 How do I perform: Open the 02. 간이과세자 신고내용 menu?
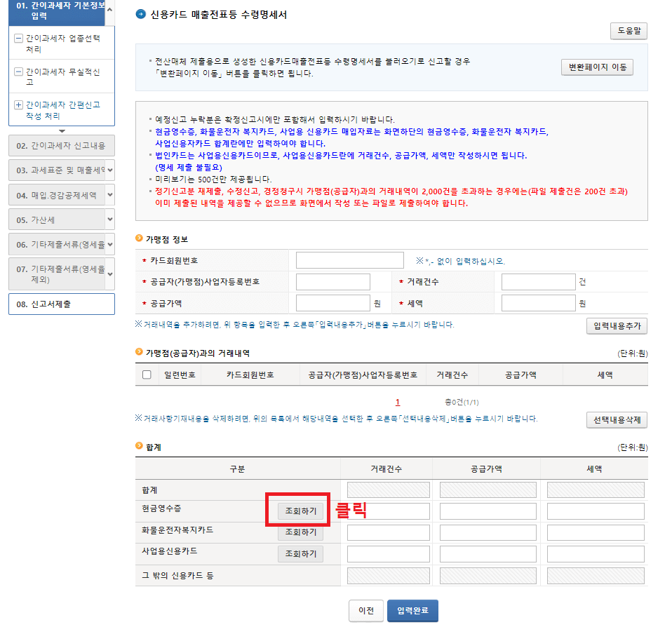[62, 146]
